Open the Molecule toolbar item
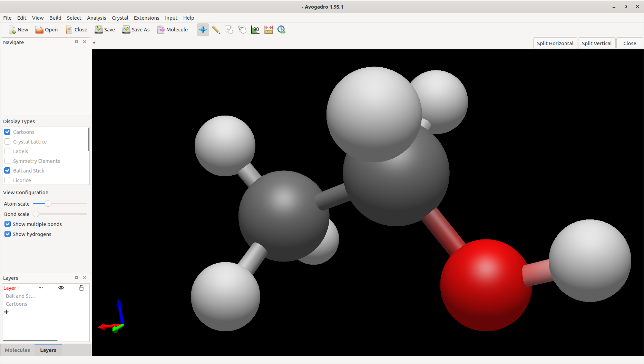 click(173, 30)
